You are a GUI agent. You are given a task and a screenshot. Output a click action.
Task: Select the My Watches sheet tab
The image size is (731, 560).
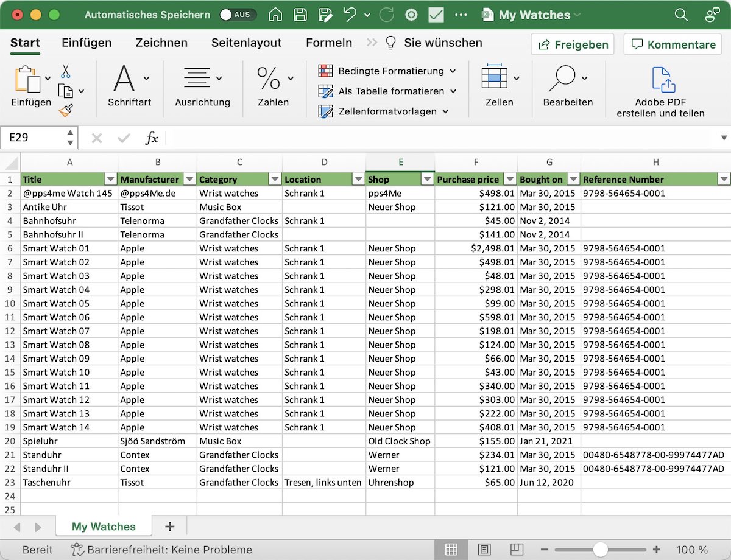104,527
